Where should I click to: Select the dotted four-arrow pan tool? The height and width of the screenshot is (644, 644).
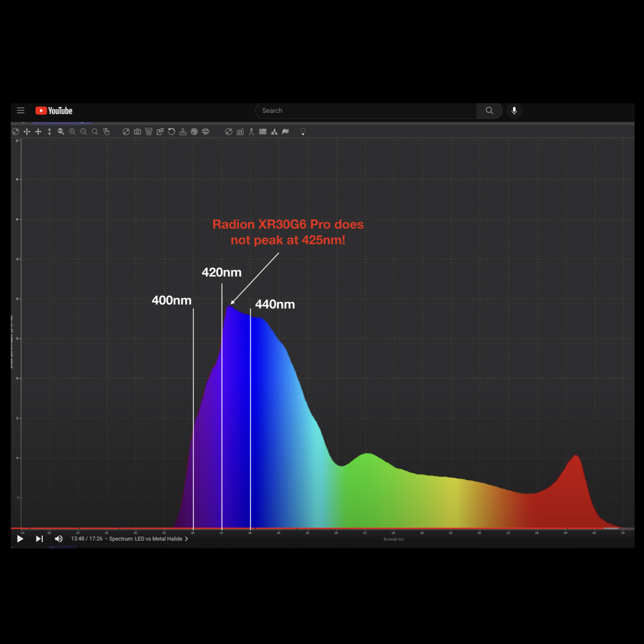click(27, 131)
